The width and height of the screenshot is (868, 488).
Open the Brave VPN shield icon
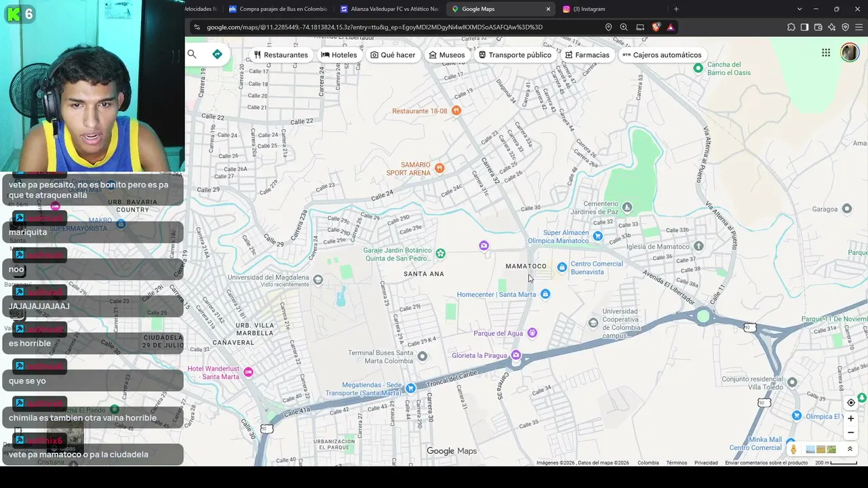point(845,27)
